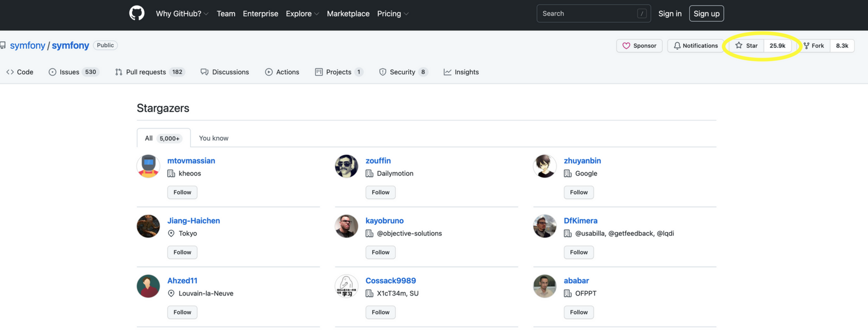Star the repository with Star button
This screenshot has width=868, height=332.
(746, 46)
